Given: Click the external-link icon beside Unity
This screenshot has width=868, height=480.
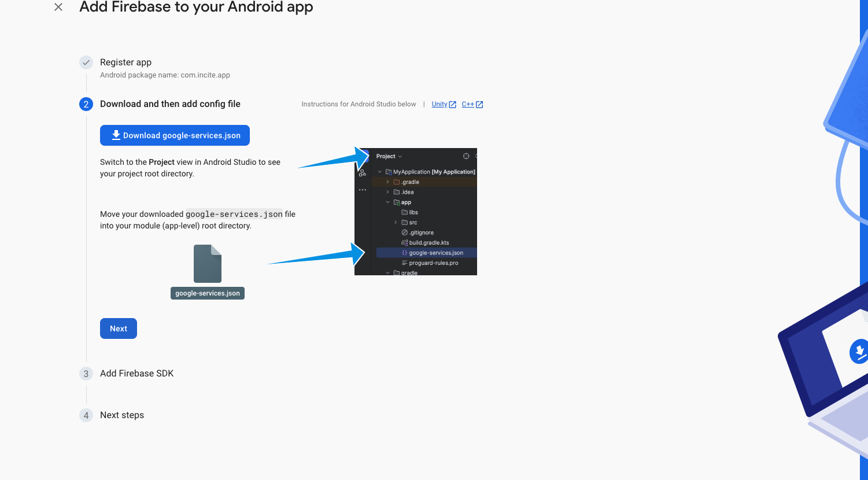Looking at the screenshot, I should 453,105.
